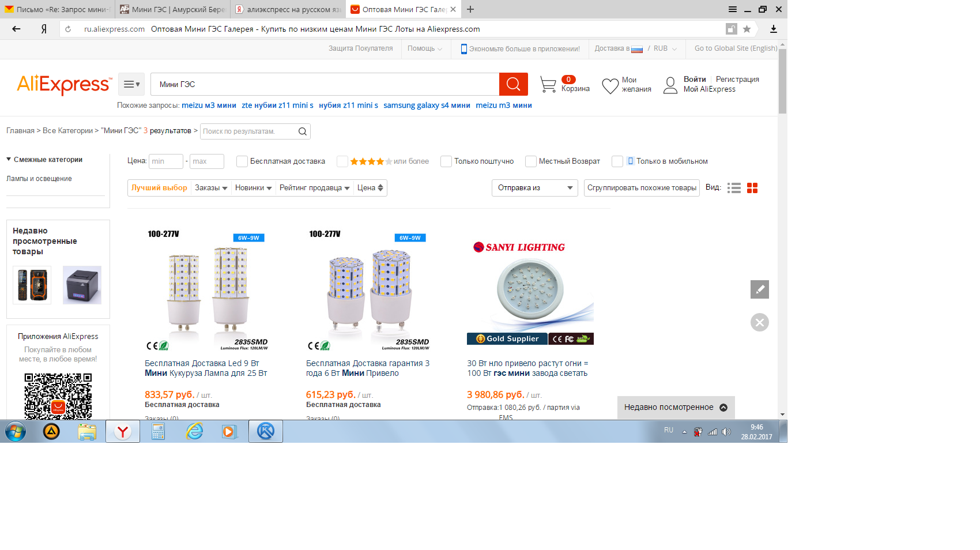Click the pencil edit floating button
Screen dimensions: 980x550
[760, 289]
